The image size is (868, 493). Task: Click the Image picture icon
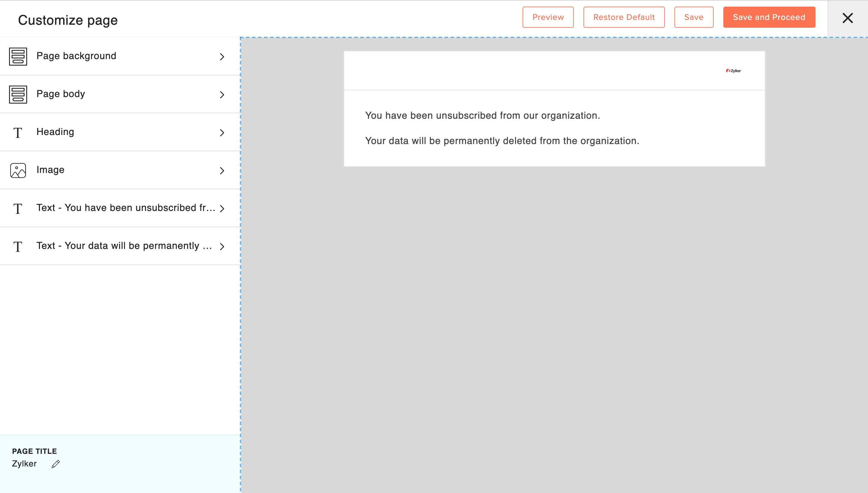[x=18, y=170]
